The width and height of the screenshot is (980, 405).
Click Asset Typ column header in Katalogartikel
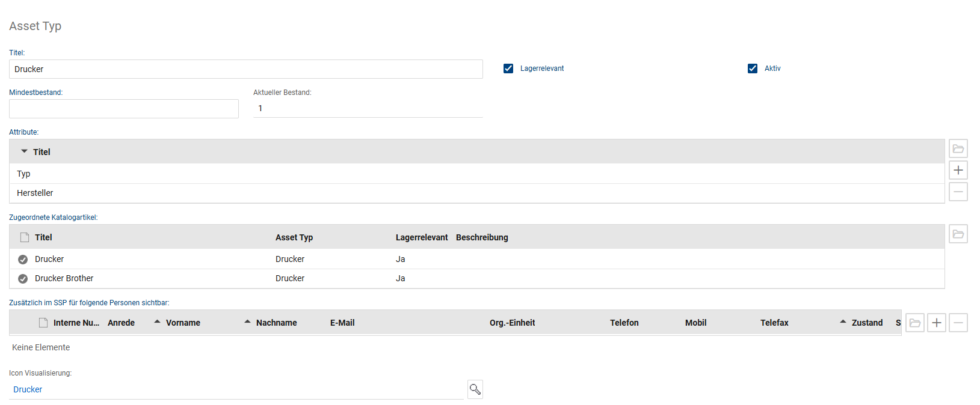[x=294, y=237]
